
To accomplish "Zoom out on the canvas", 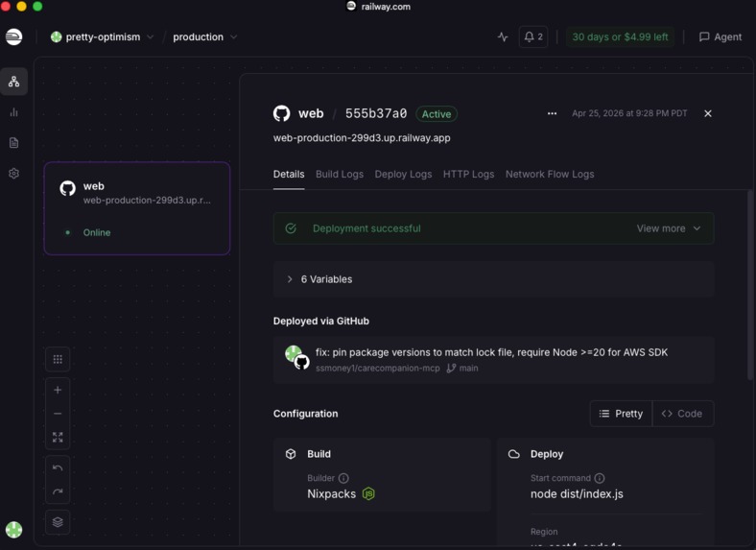I will (58, 414).
